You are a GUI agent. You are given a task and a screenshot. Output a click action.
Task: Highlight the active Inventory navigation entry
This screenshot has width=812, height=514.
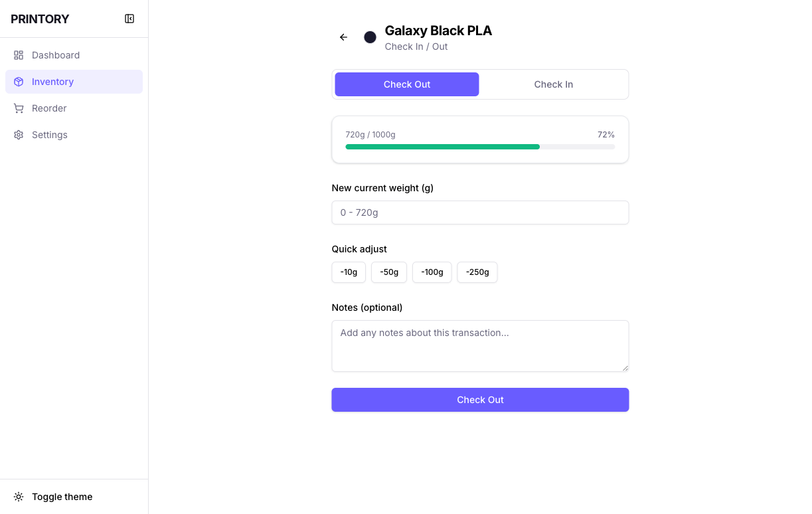(74, 82)
